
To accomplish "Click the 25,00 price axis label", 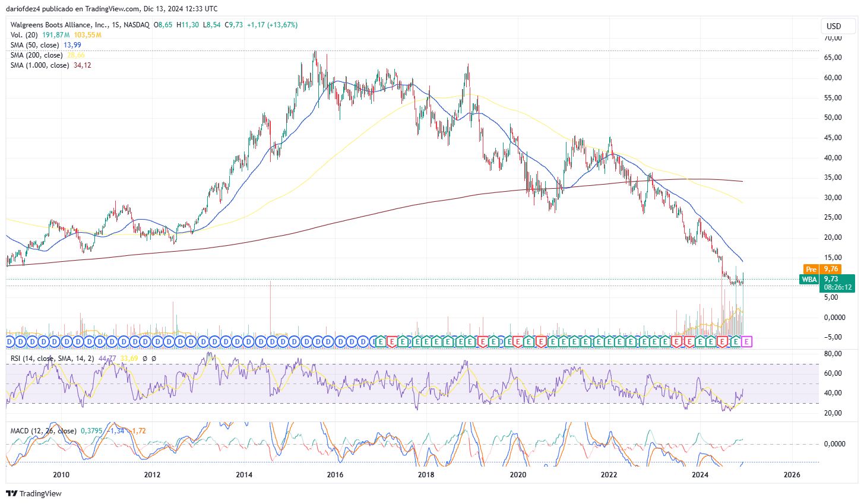I will [833, 217].
